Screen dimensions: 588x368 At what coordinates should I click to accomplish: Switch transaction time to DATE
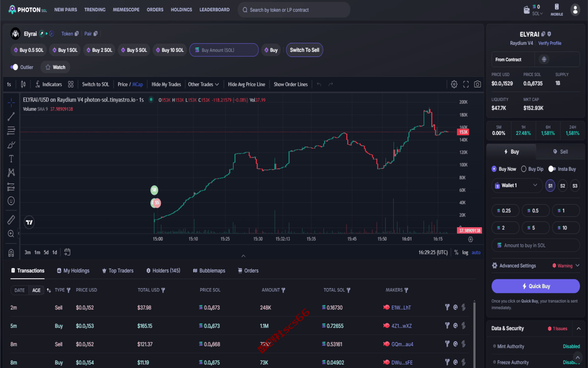click(20, 290)
